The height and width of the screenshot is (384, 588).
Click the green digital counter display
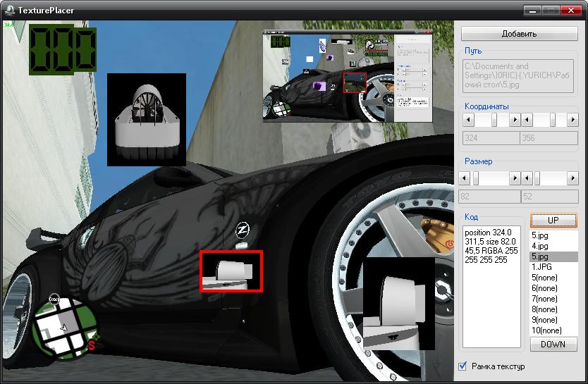coord(63,49)
